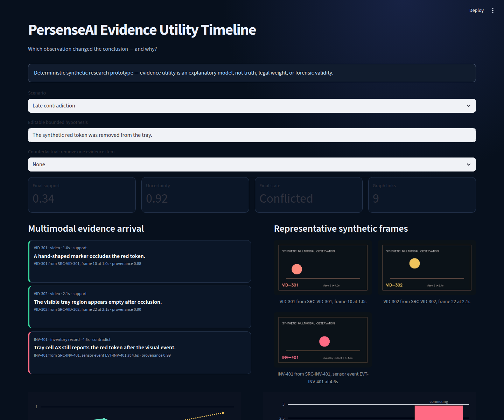Viewport: 504px width, 420px height.
Task: Click the deterministic synthetic research prototype notice
Action: click(x=252, y=73)
